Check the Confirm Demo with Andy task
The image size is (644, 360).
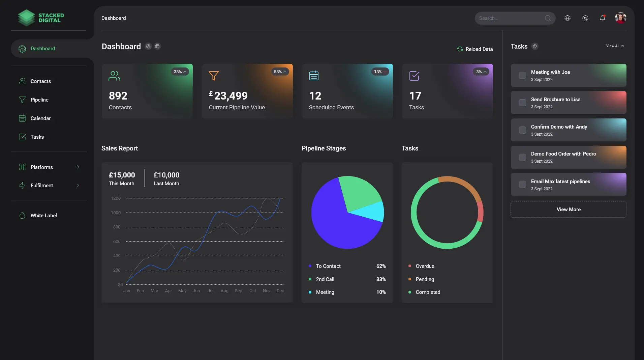click(522, 130)
